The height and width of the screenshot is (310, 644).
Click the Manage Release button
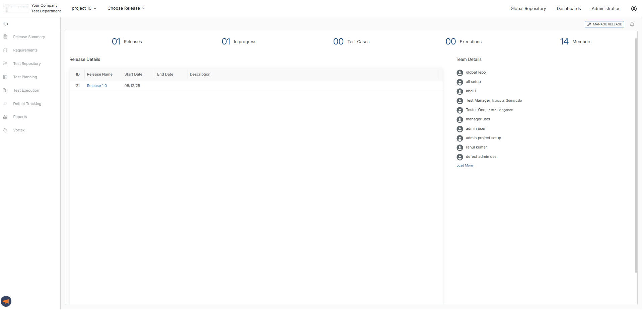pyautogui.click(x=604, y=24)
